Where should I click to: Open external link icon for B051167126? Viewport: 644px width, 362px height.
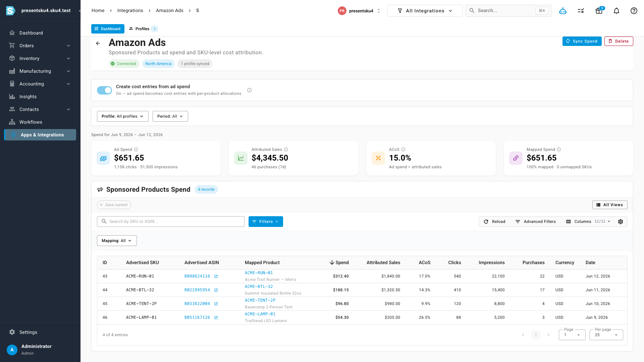coord(216,318)
